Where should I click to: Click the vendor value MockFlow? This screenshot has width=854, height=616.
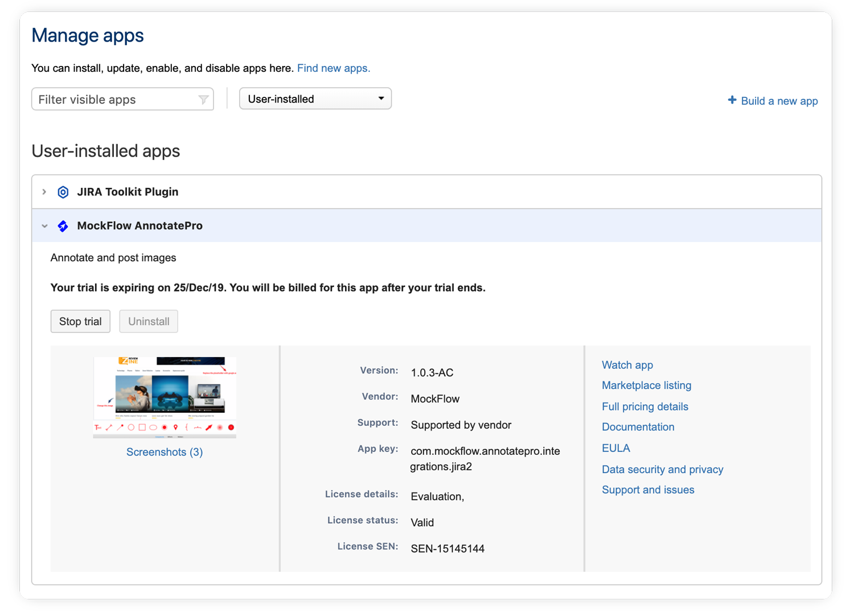click(x=435, y=399)
